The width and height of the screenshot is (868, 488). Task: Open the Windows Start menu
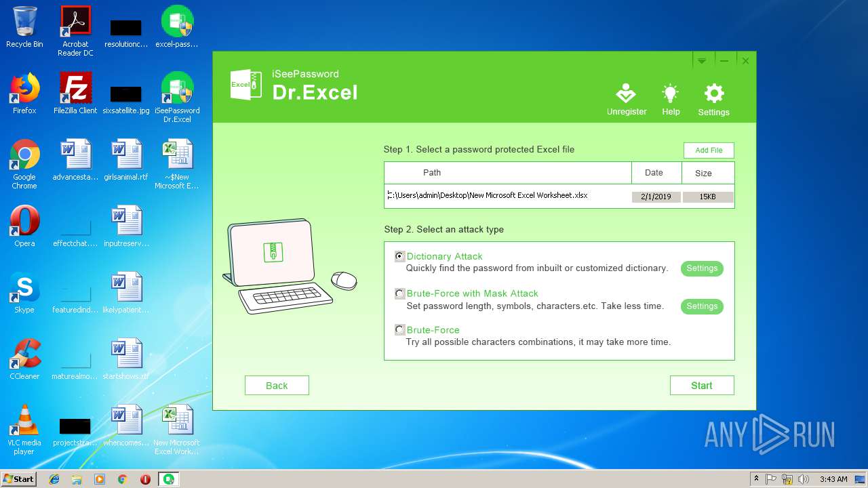[x=18, y=479]
